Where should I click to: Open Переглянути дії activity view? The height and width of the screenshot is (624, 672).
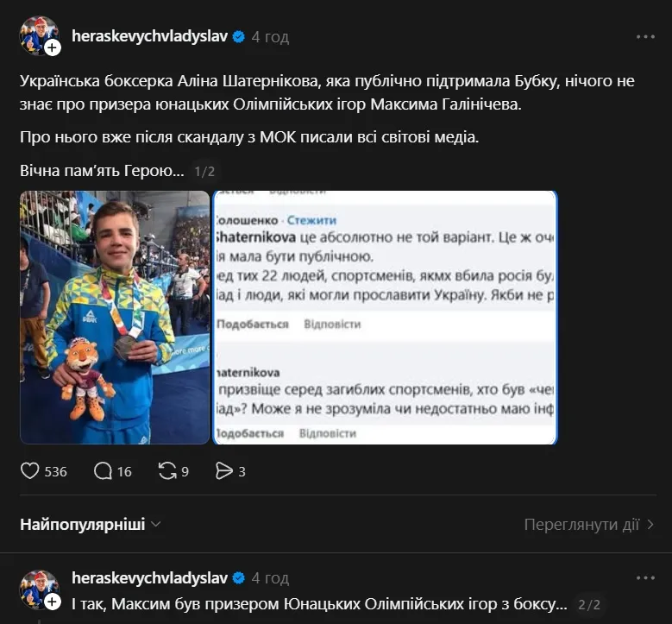589,524
